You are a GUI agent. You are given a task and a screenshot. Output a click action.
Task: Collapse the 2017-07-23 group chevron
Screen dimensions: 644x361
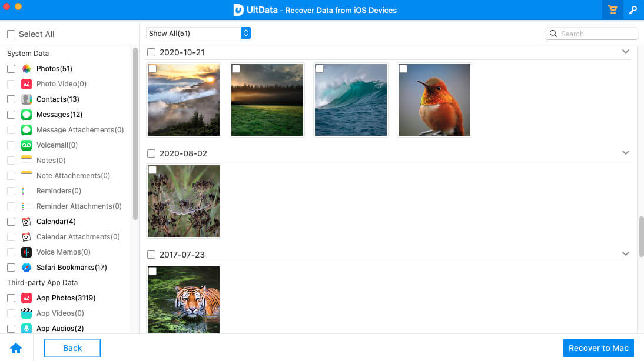coord(626,254)
